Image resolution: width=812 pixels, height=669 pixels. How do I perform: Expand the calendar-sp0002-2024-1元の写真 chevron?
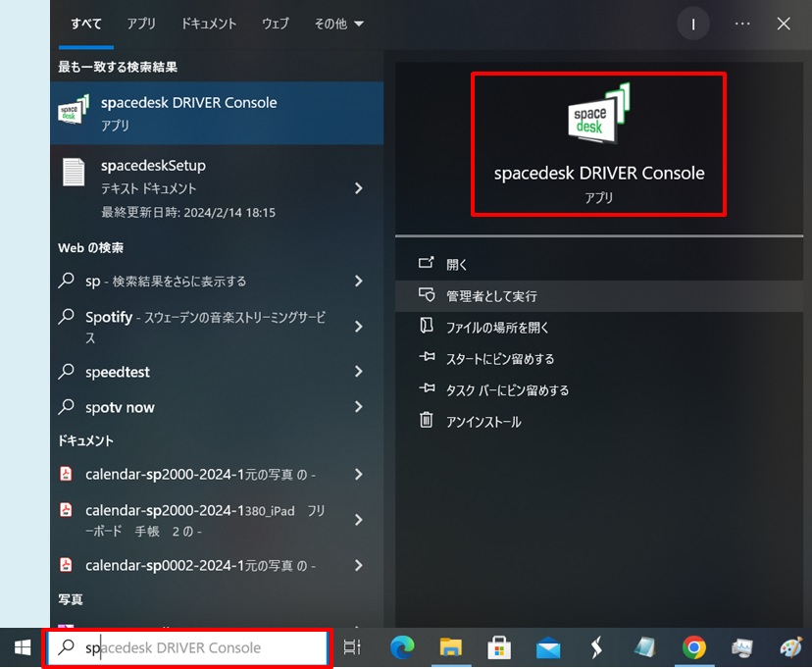(358, 565)
